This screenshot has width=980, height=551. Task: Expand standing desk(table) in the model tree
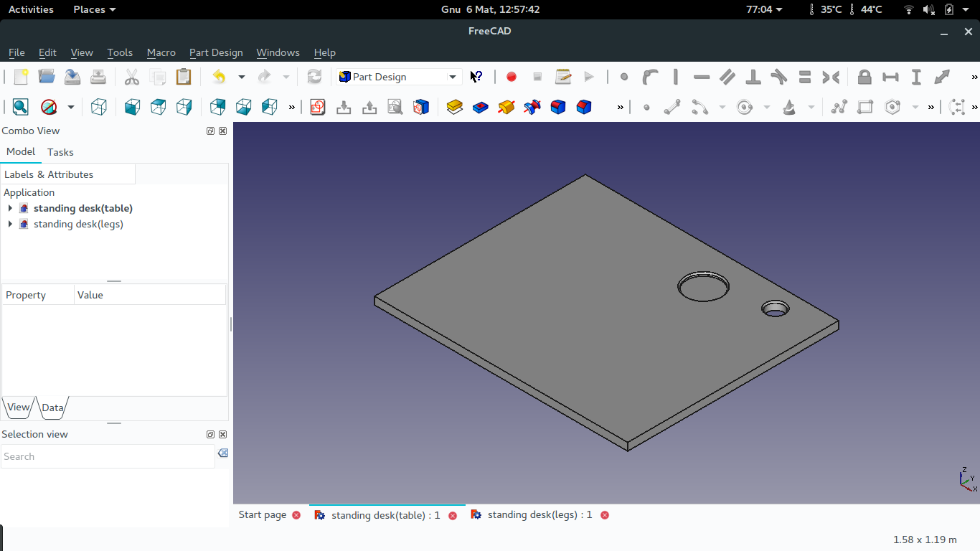click(x=9, y=208)
